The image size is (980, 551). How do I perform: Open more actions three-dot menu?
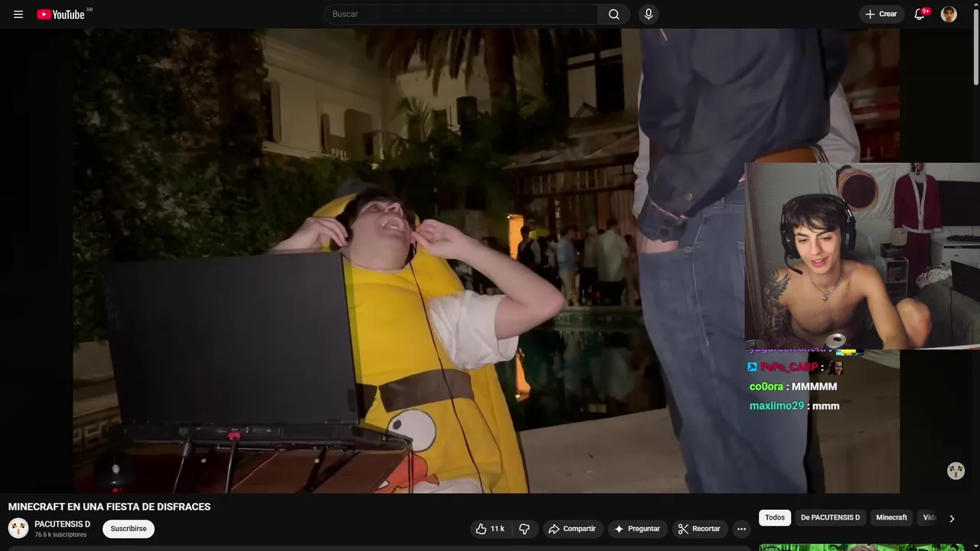pos(741,529)
